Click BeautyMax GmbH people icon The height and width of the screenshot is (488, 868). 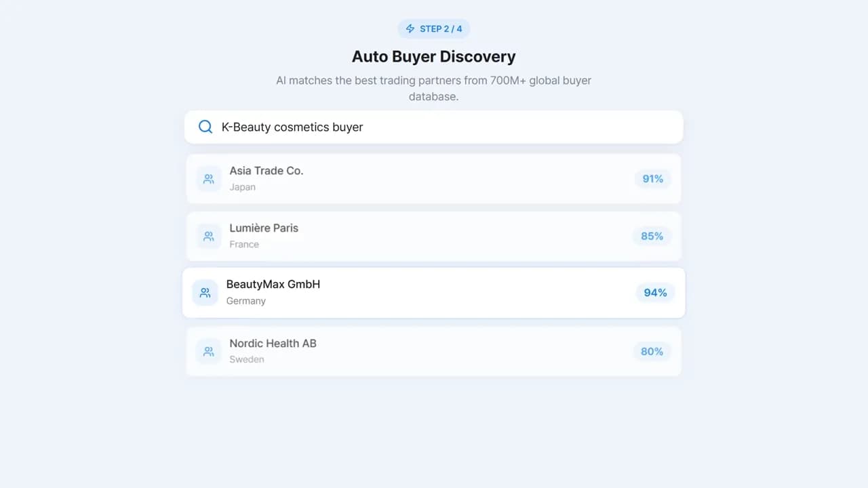click(x=205, y=293)
